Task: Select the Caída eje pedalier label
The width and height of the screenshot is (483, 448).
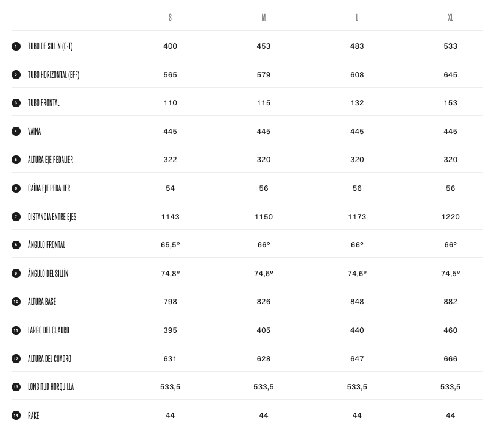Action: point(49,188)
